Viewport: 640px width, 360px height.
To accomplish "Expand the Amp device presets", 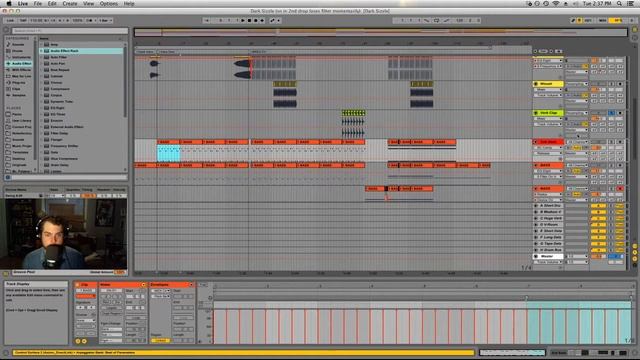I will point(41,44).
